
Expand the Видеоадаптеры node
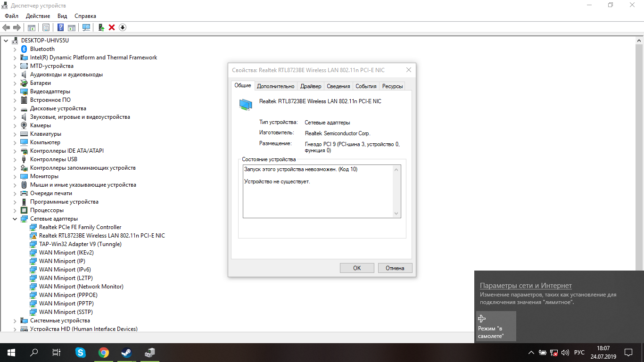(x=15, y=91)
